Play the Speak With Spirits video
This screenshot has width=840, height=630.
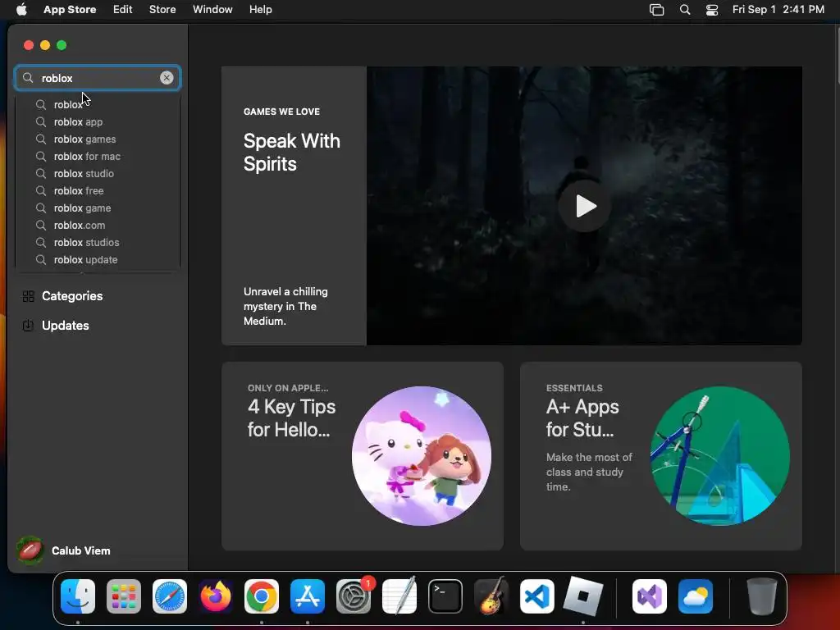tap(585, 206)
